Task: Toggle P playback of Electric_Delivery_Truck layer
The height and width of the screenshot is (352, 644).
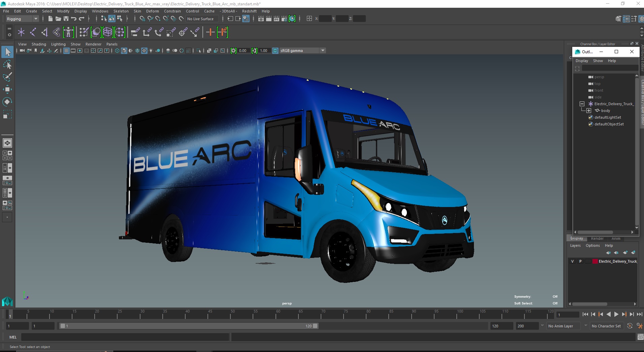Action: pyautogui.click(x=580, y=261)
